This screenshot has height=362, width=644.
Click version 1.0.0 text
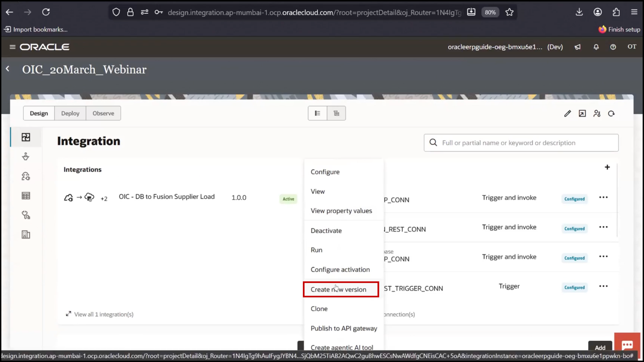coord(239,197)
